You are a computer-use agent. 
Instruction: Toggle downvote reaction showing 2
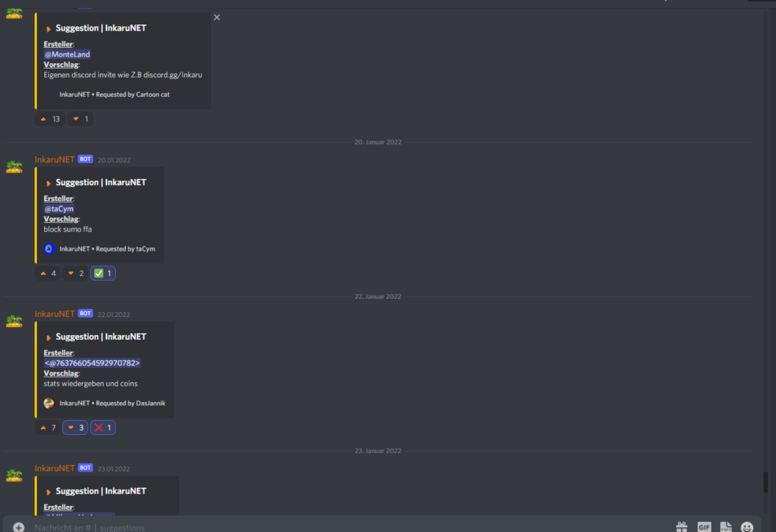(x=75, y=273)
